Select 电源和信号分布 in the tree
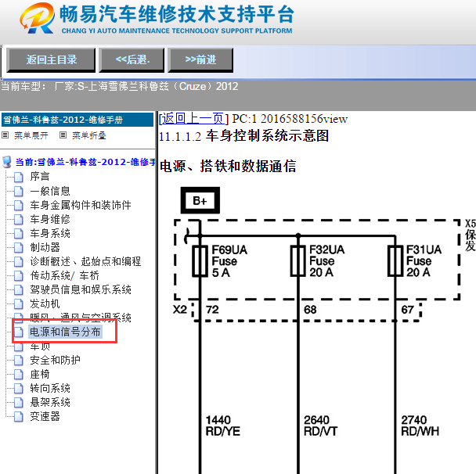476x474 pixels. (65, 332)
